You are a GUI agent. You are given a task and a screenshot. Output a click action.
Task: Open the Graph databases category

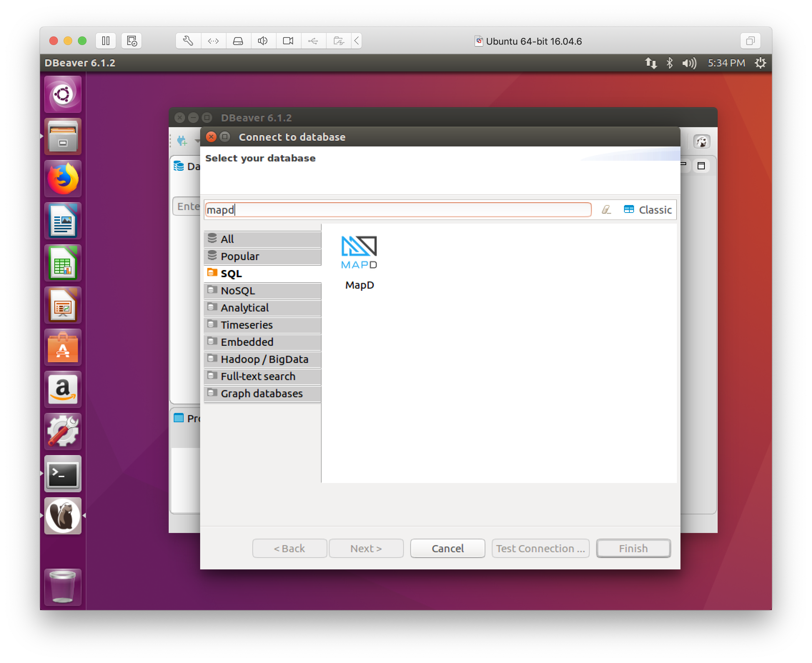[262, 393]
